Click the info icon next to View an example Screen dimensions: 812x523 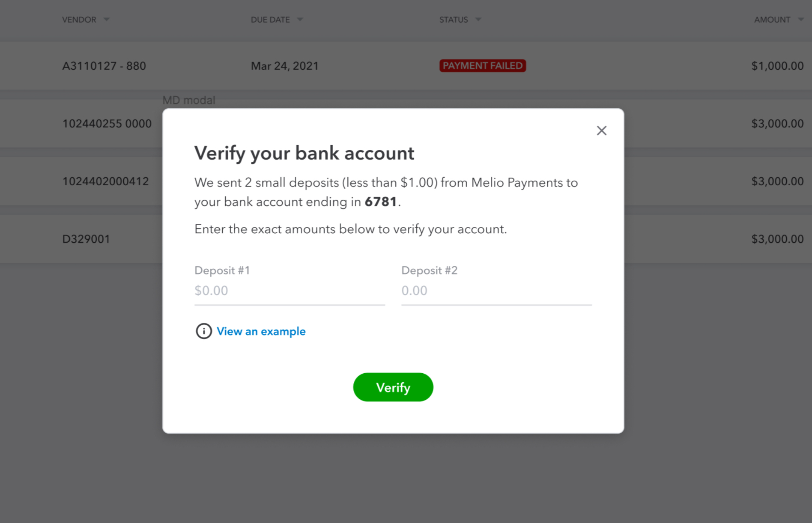[x=204, y=331]
